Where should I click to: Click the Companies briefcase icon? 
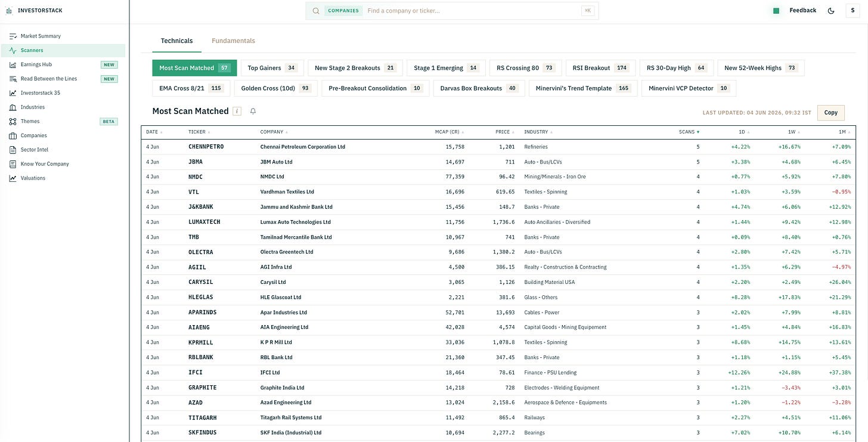click(13, 135)
